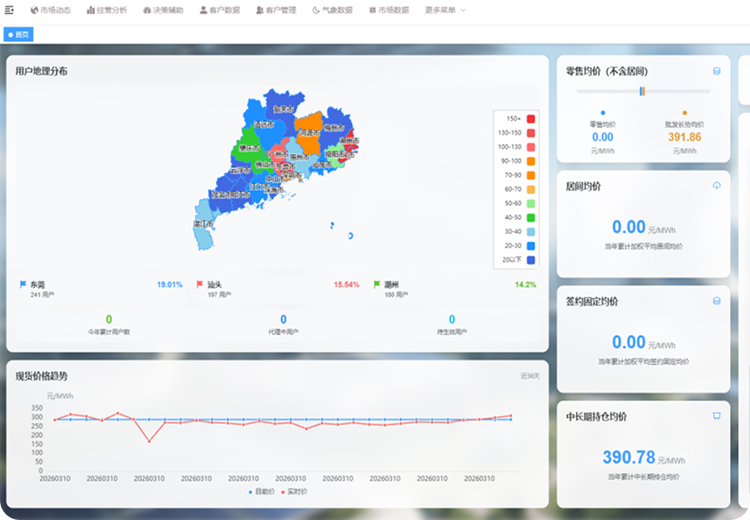Click the cloud icon on 居间均价 card
Screen dimensions: 750x520
tap(717, 186)
